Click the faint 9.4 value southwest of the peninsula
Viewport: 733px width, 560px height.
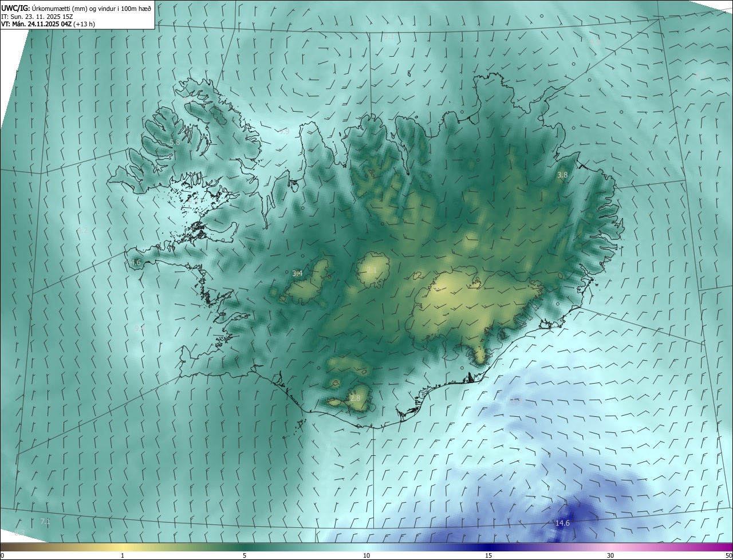pyautogui.click(x=139, y=328)
